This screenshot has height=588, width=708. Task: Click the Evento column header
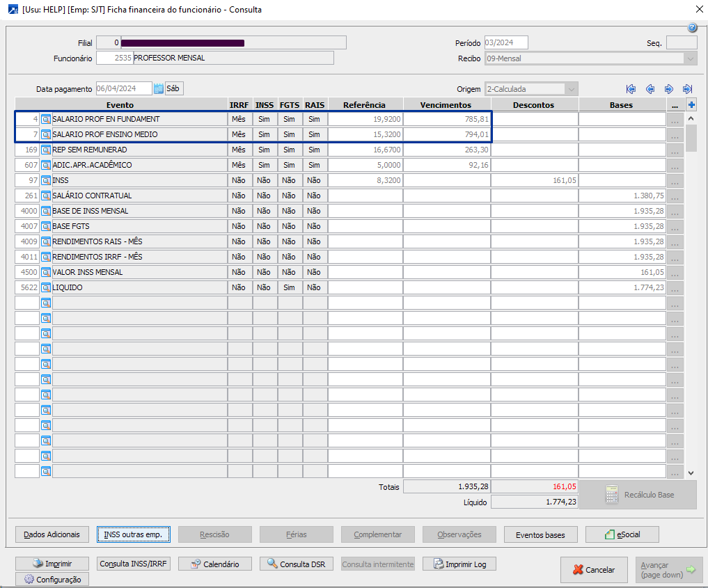coord(120,104)
